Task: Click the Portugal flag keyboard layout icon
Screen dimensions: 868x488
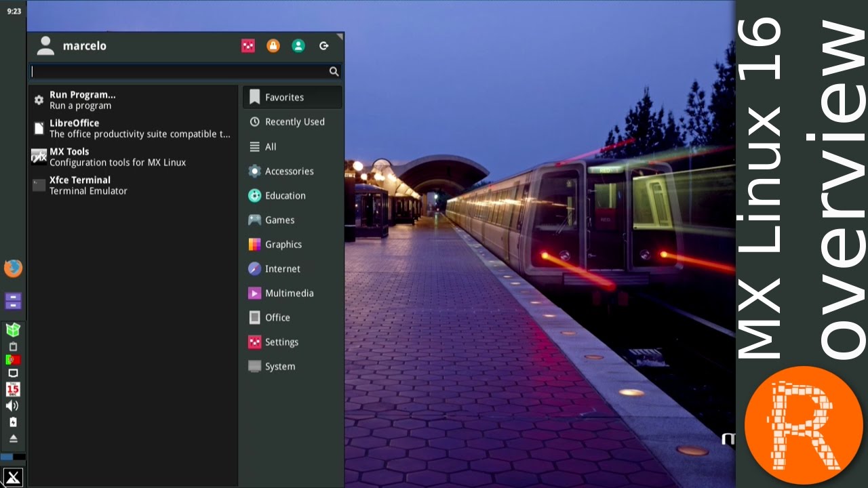Action: click(x=13, y=360)
